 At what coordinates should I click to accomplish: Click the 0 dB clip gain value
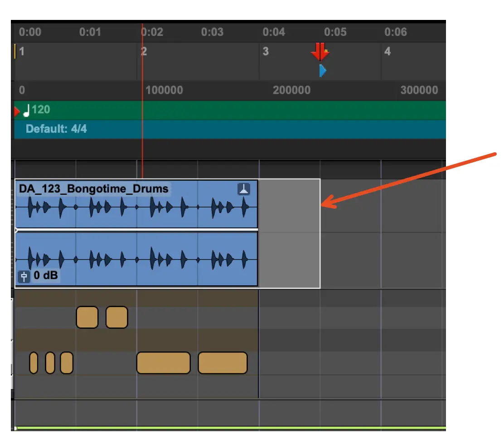[46, 275]
